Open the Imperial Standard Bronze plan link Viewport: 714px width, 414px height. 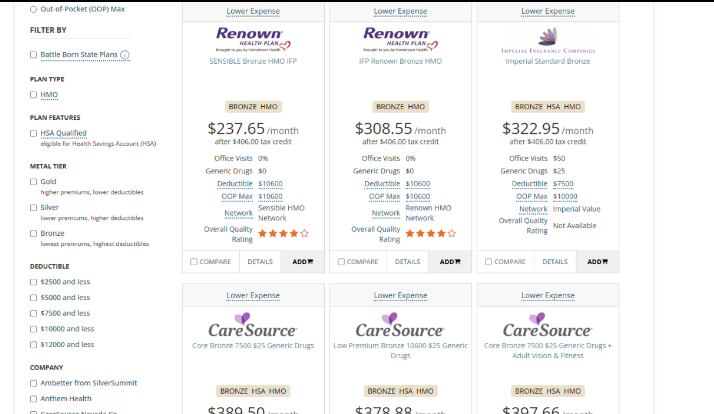pyautogui.click(x=548, y=61)
